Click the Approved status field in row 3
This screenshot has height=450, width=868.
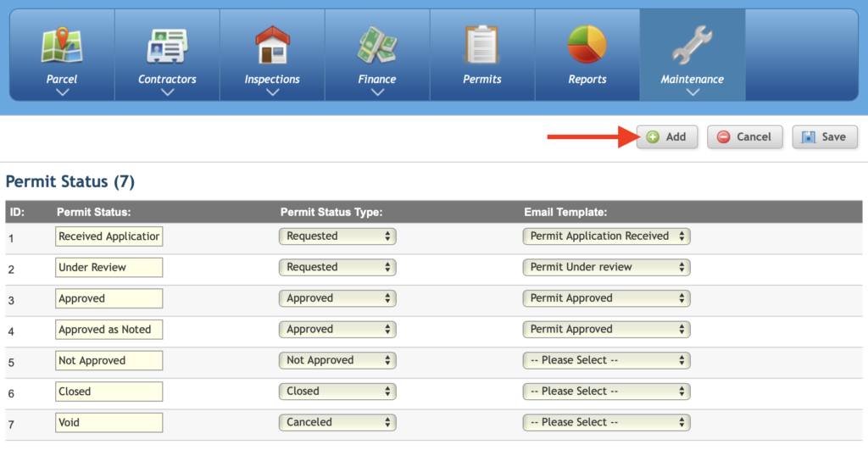109,298
